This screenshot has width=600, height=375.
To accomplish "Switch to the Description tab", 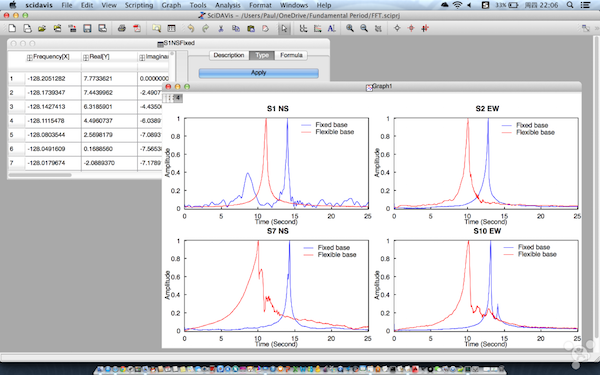I will point(229,55).
